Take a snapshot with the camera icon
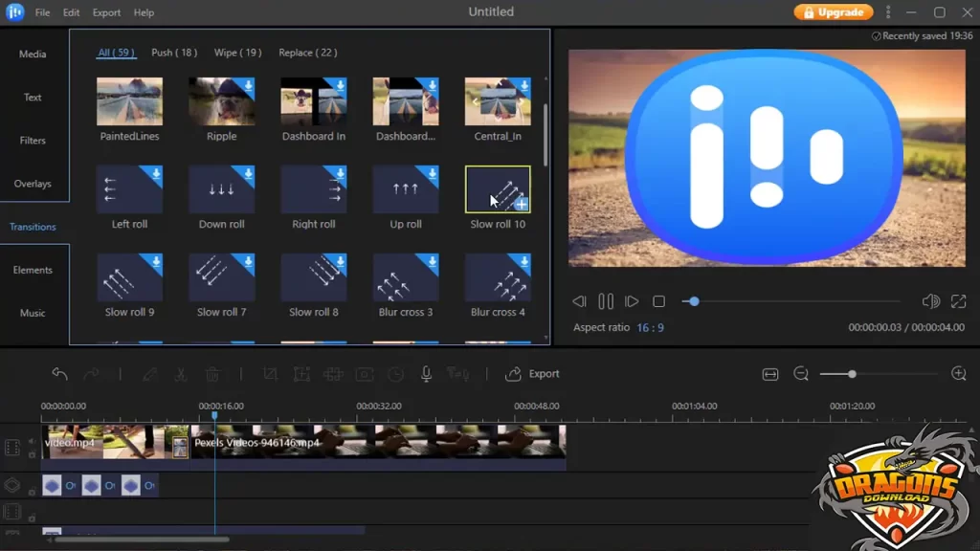 click(364, 373)
